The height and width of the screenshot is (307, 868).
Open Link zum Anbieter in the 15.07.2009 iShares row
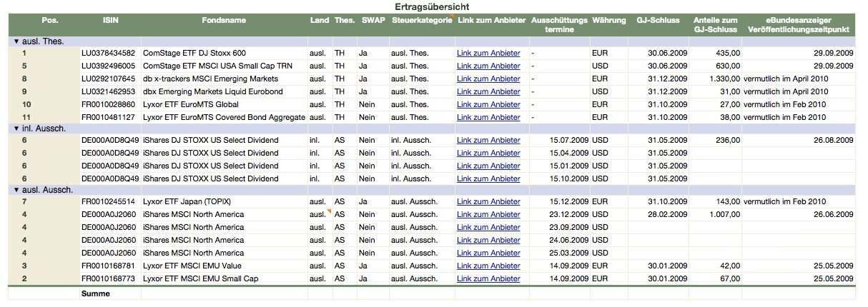tap(488, 140)
